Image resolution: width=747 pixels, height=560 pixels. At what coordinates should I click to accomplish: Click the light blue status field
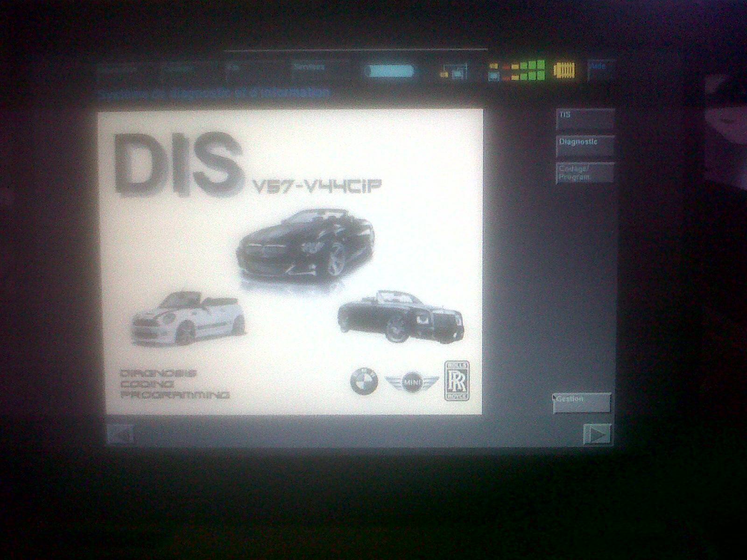pos(389,71)
